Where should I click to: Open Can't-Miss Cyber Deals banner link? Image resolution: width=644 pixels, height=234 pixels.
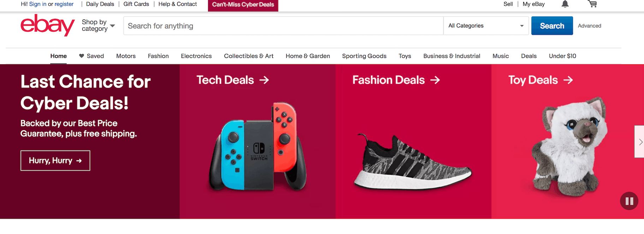[243, 5]
